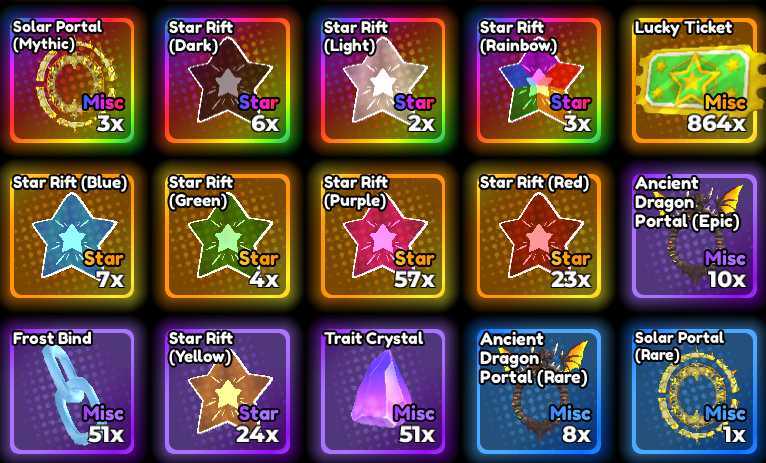This screenshot has width=766, height=463.
Task: Select the Star Rift (Yellow) star
Action: (229, 393)
